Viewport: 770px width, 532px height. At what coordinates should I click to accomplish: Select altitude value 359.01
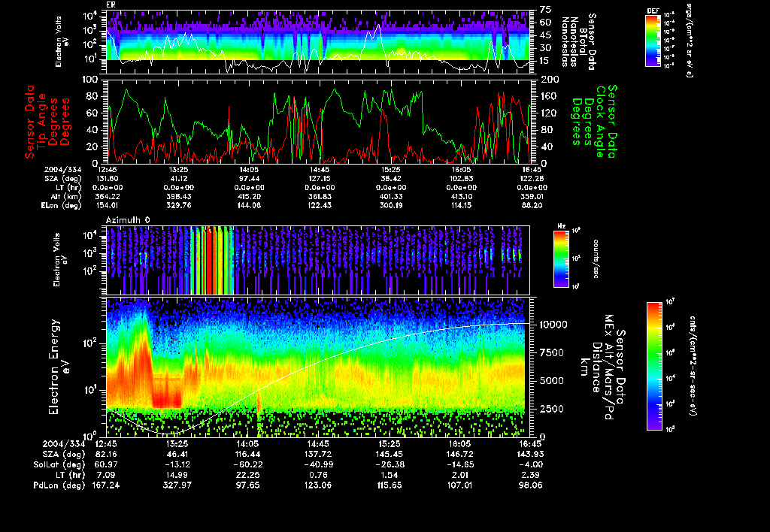tap(532, 196)
